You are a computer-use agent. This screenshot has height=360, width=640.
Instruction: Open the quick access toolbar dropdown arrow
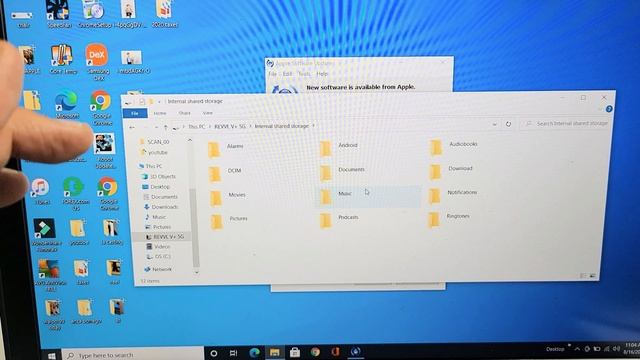[159, 101]
